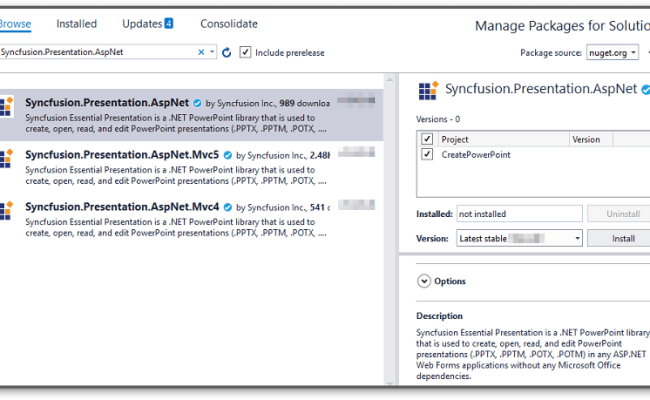Click verified badge beside Syncfusion.Presentation.AspNet.Mvc4
Viewport: 650px width, 400px height.
(x=228, y=207)
